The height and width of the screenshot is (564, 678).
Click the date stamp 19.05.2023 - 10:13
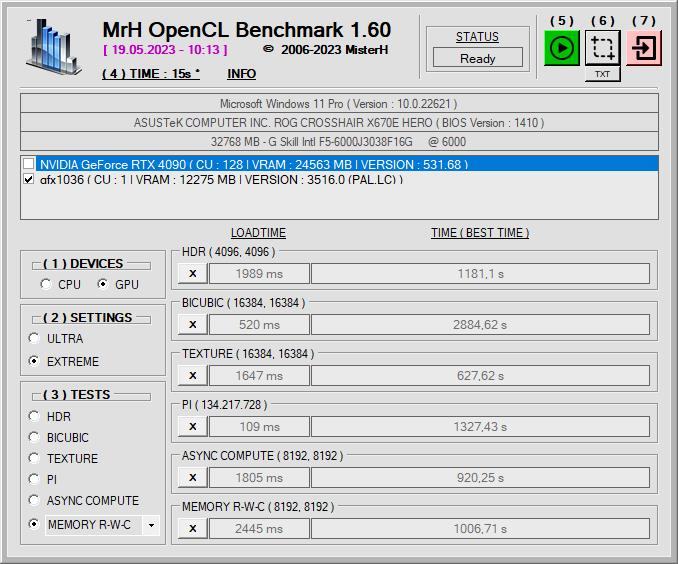click(x=165, y=50)
